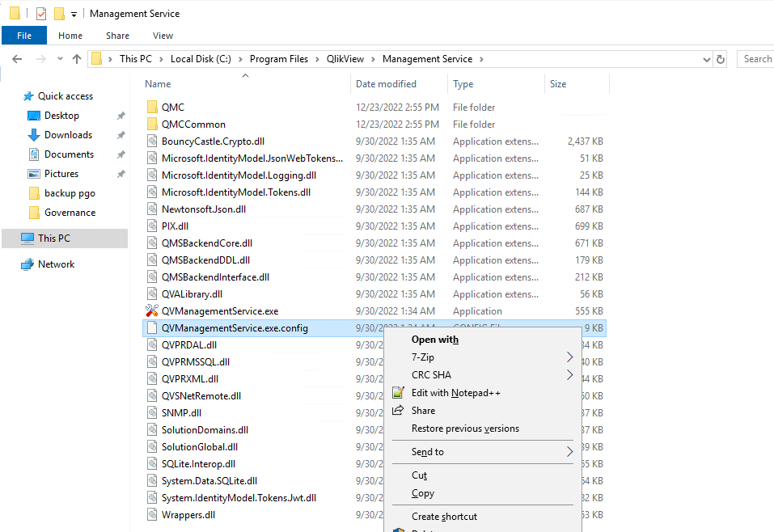The width and height of the screenshot is (774, 532).
Task: Select the SQLite.Interop.dll file name
Action: pos(198,464)
